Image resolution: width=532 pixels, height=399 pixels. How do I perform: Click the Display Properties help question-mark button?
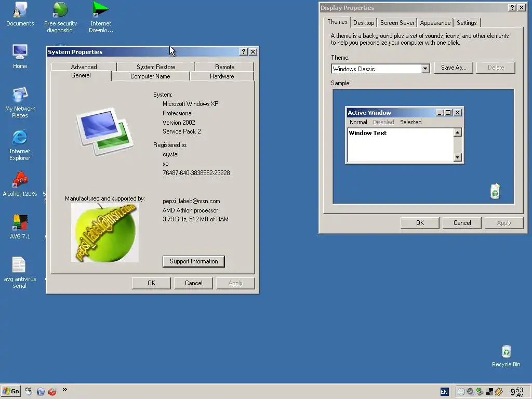coord(512,7)
